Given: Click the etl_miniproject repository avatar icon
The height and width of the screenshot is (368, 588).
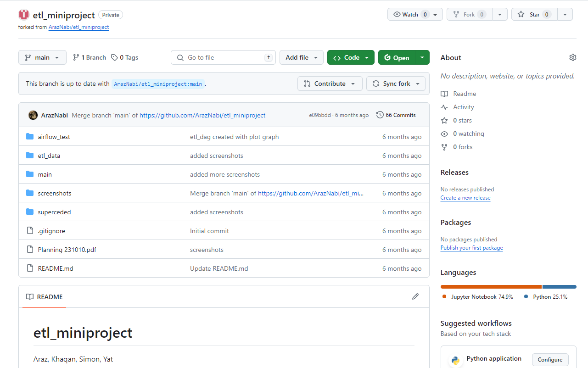Looking at the screenshot, I should click(24, 15).
